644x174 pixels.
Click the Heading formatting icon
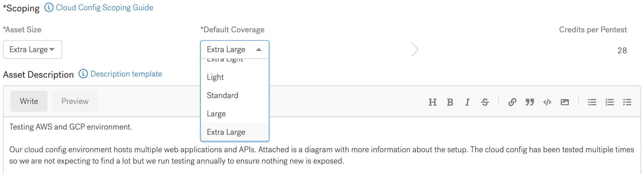pyautogui.click(x=432, y=102)
